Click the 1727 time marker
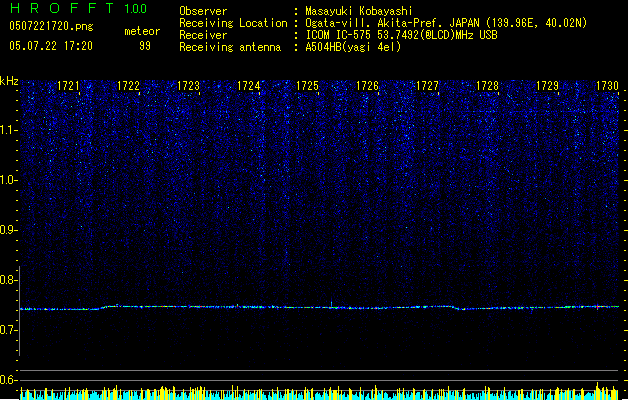Viewport: 629px width, 400px height. (427, 86)
